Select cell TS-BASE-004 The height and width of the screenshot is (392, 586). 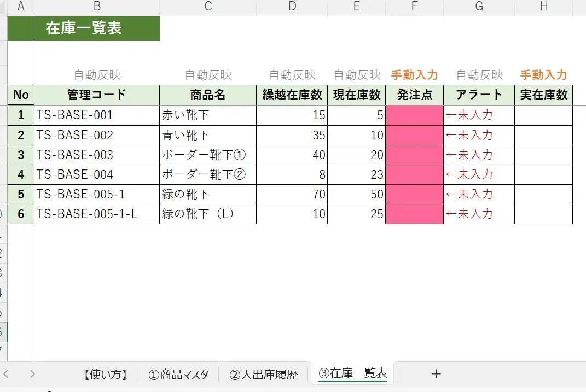97,175
